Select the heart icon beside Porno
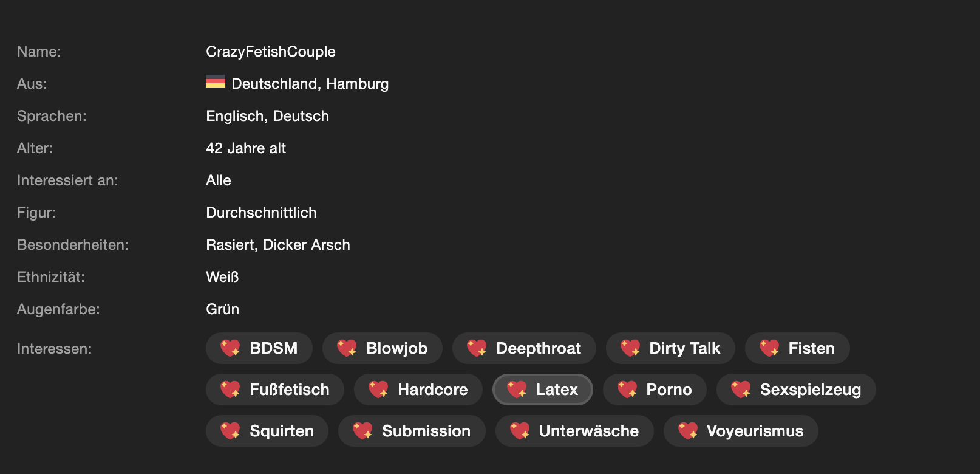The width and height of the screenshot is (980, 474). 627,390
